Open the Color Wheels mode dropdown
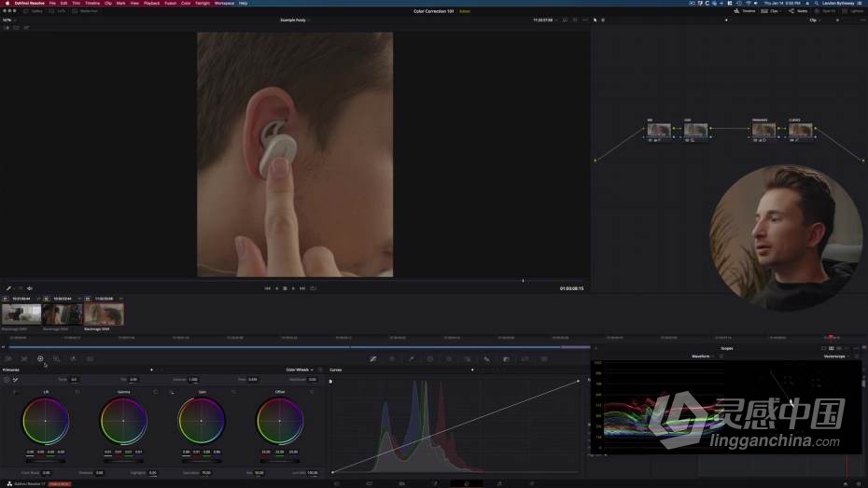The height and width of the screenshot is (488, 868). 300,369
